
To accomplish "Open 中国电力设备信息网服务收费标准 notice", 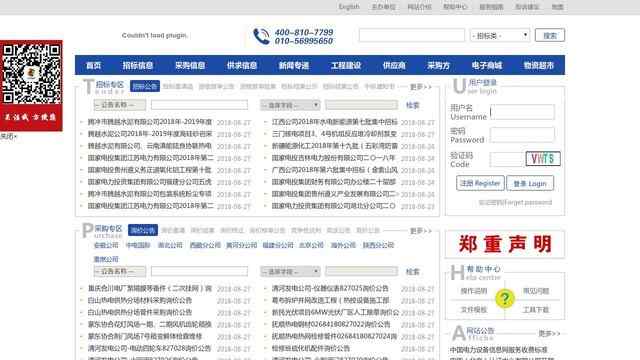I will (498, 350).
